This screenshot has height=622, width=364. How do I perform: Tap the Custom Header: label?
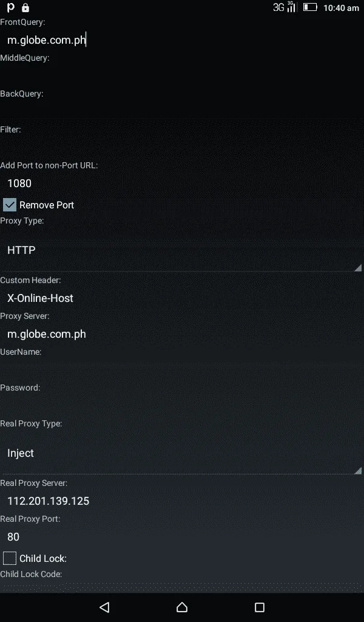30,280
